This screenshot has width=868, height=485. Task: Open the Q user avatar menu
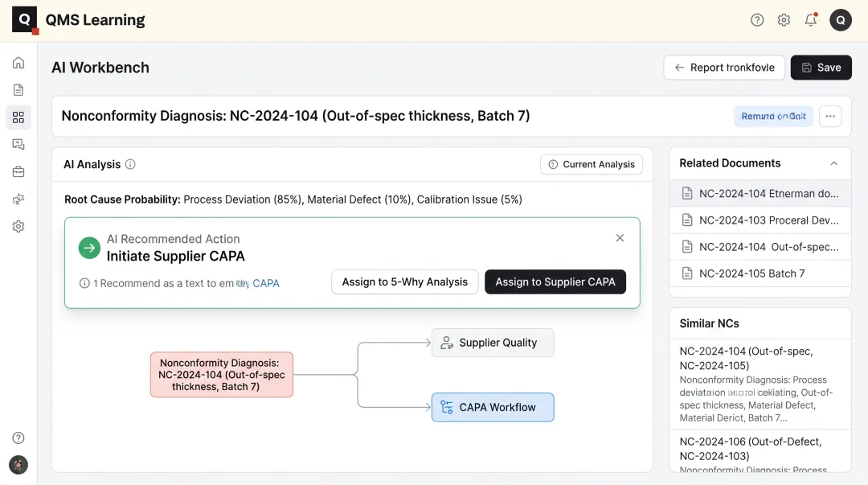pos(840,20)
